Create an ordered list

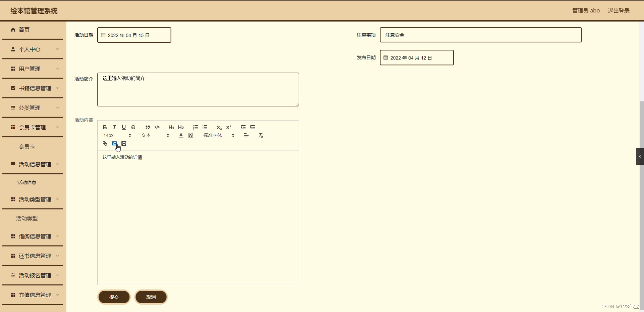[x=195, y=127]
